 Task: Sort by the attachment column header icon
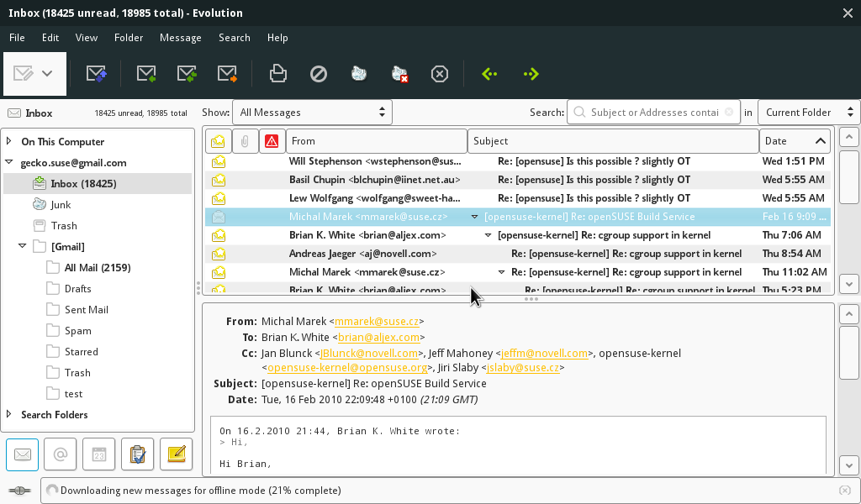coord(245,141)
